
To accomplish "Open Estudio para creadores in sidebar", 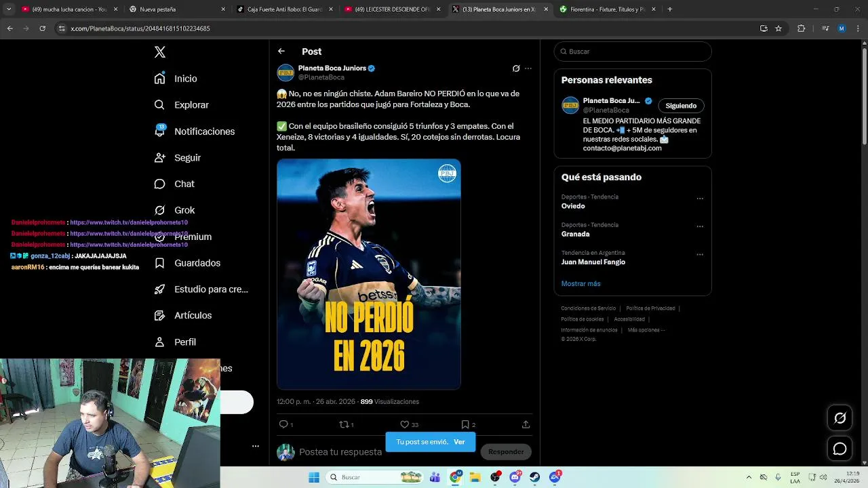I will point(201,289).
